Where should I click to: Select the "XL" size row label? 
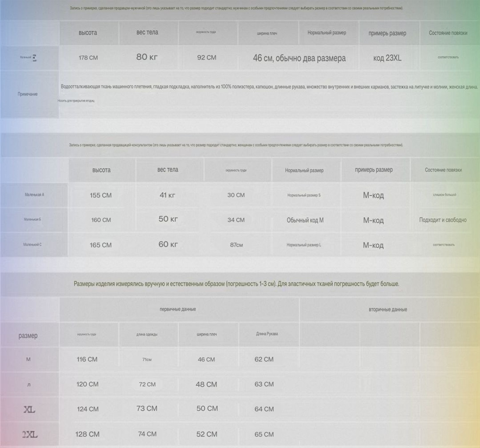(x=29, y=409)
